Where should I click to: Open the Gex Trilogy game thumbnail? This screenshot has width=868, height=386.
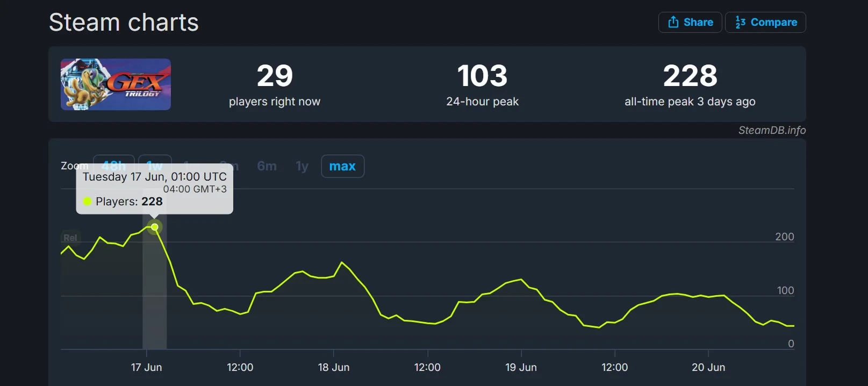click(x=116, y=84)
